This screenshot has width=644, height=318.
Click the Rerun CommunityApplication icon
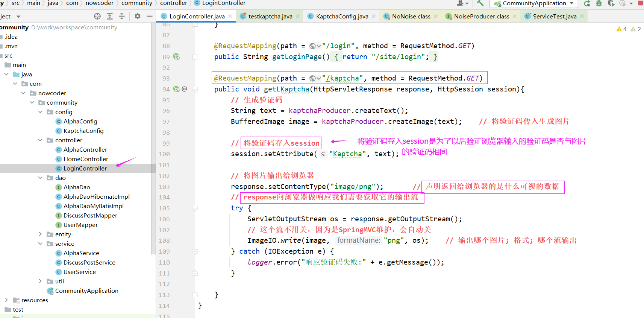pyautogui.click(x=587, y=3)
